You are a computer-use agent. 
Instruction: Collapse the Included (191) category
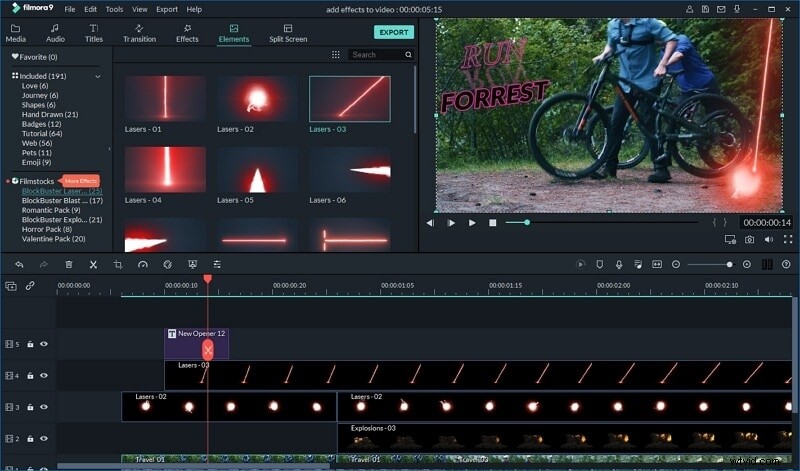click(98, 77)
